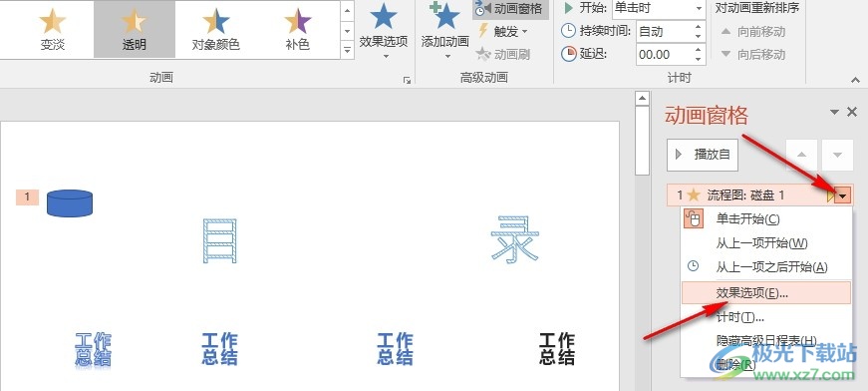The image size is (868, 391).
Task: Click the 添加动画 button
Action: pos(445,31)
